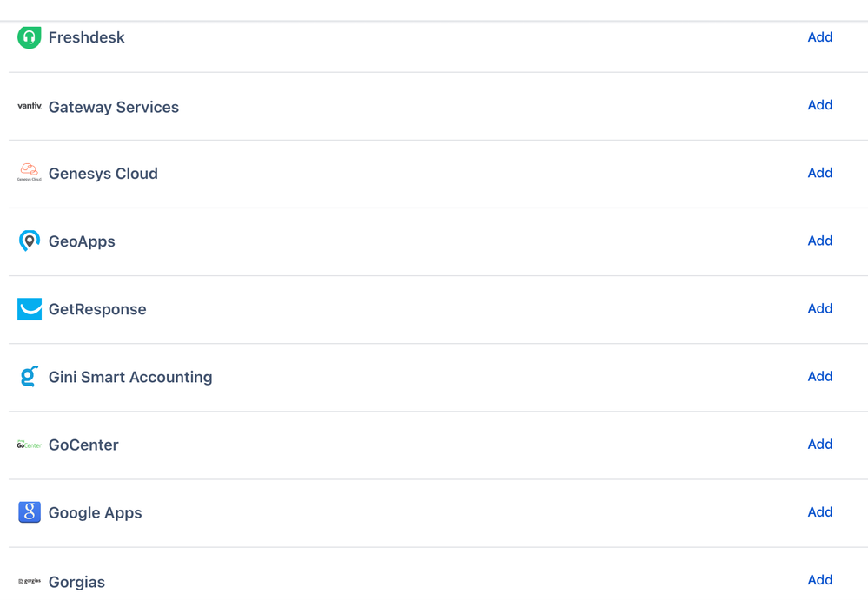
Task: Add Gini Smart Accounting
Action: pyautogui.click(x=819, y=376)
